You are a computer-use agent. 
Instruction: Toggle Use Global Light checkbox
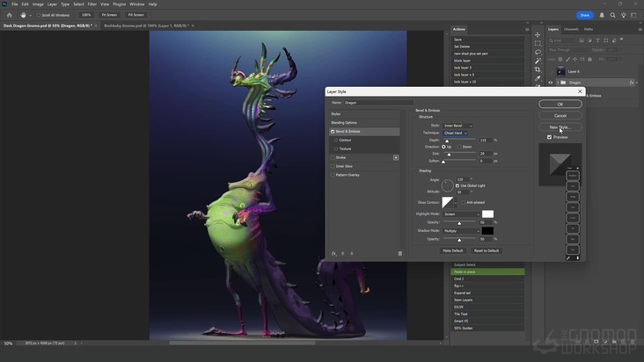coord(457,185)
